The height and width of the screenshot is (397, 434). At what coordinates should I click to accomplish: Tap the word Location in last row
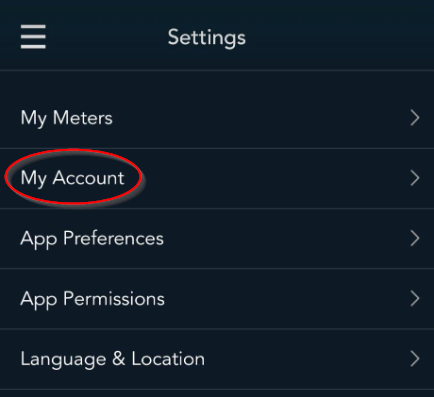point(168,359)
